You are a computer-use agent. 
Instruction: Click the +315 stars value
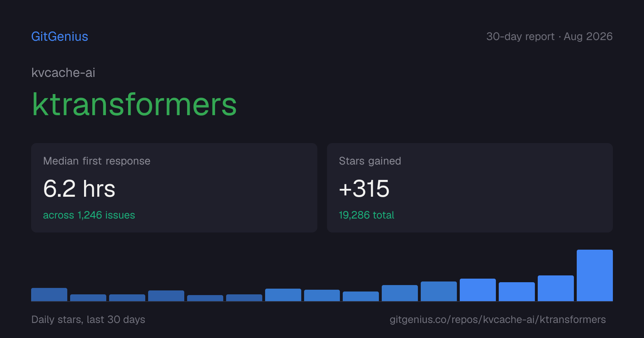tap(364, 188)
